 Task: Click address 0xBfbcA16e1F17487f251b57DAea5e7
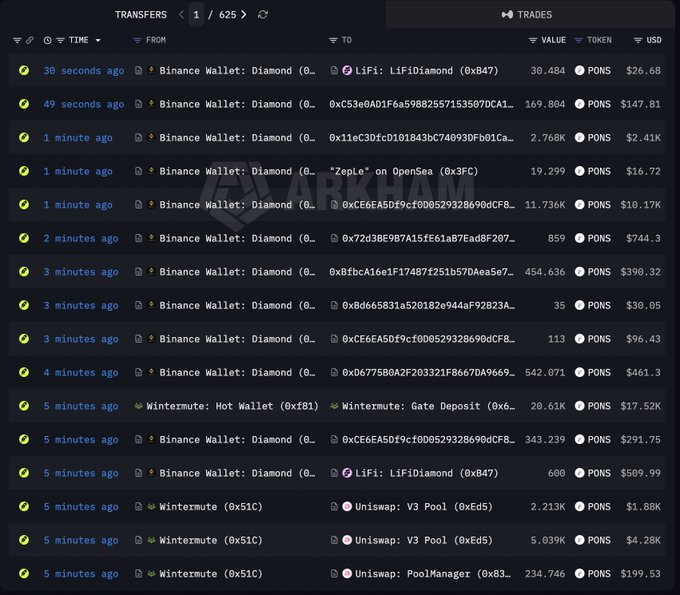[x=421, y=272]
